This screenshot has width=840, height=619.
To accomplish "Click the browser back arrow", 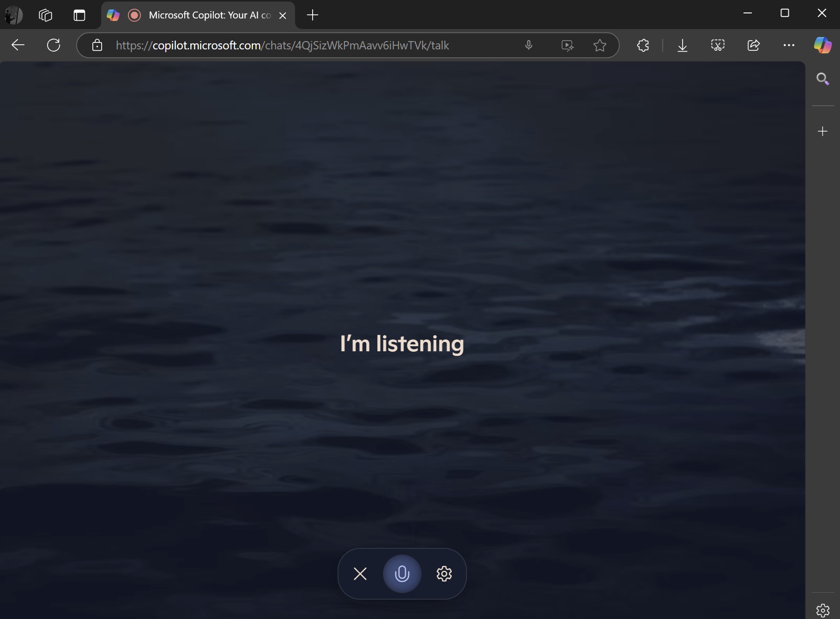I will click(18, 45).
